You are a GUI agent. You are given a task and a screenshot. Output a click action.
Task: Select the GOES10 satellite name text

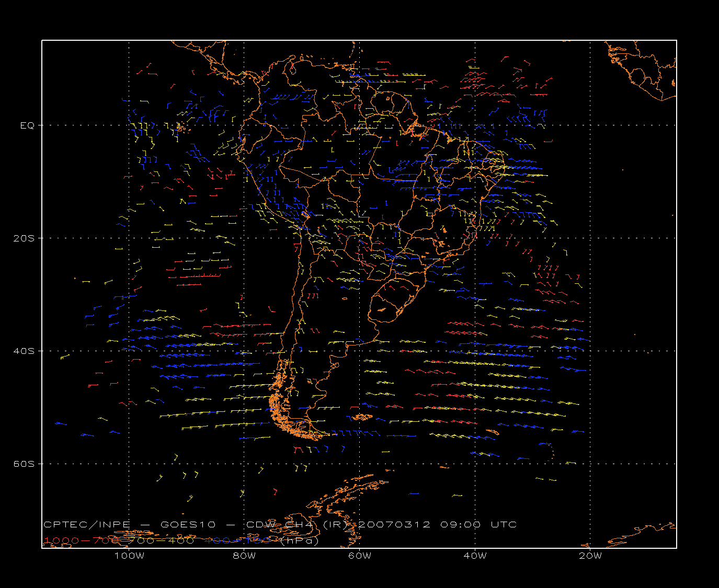pyautogui.click(x=187, y=524)
